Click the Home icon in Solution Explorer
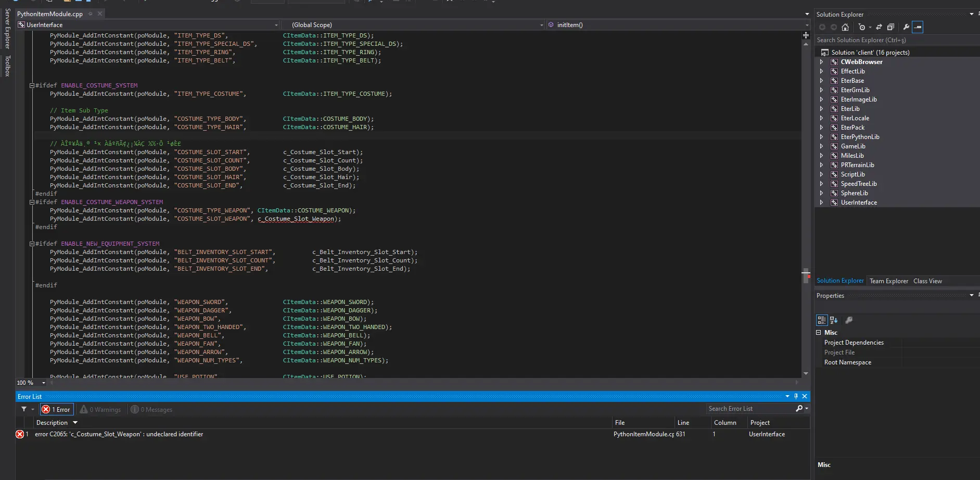980x480 pixels. (x=845, y=27)
